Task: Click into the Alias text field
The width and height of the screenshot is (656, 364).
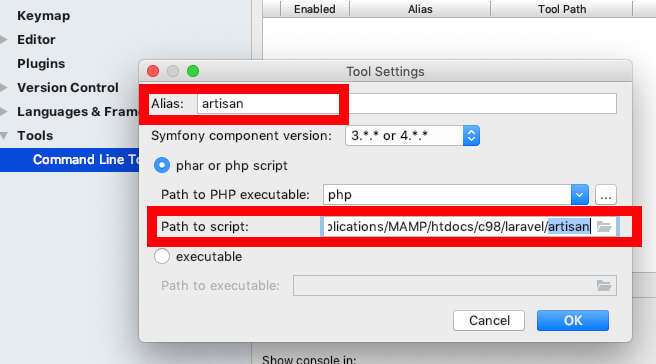Action: coord(407,104)
